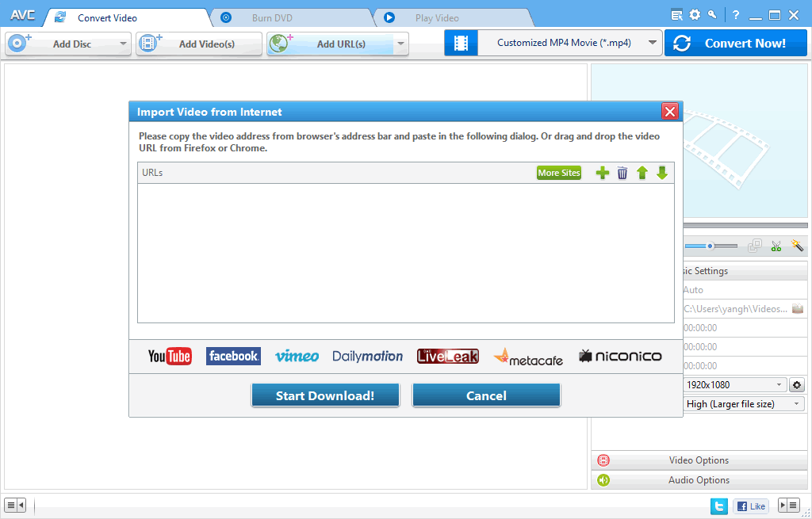Click the Add Video(s) button
Screen dimensions: 812x519
click(x=199, y=44)
